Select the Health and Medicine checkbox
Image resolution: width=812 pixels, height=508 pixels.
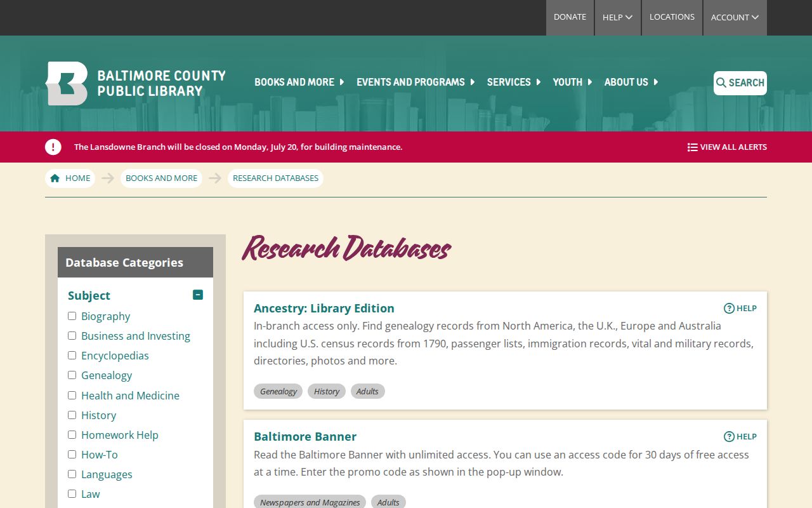tap(72, 395)
